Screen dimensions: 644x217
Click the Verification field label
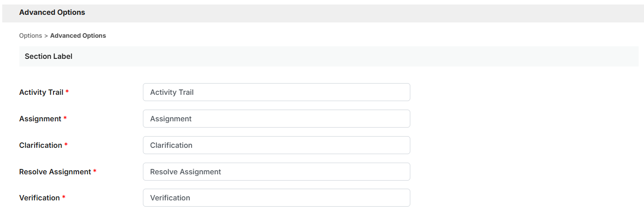point(40,198)
